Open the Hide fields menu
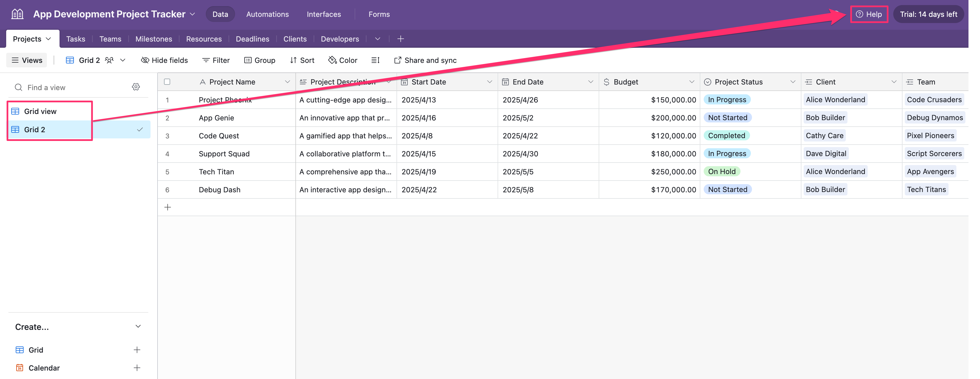 click(x=164, y=60)
